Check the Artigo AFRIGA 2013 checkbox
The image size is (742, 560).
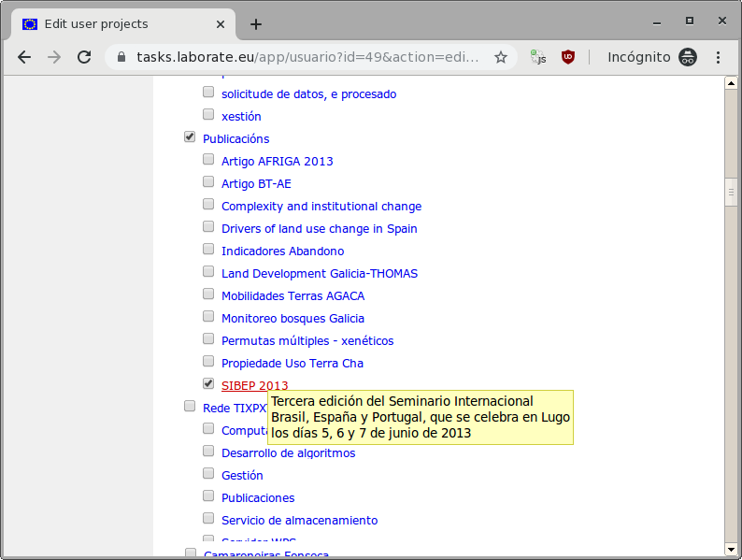point(208,160)
